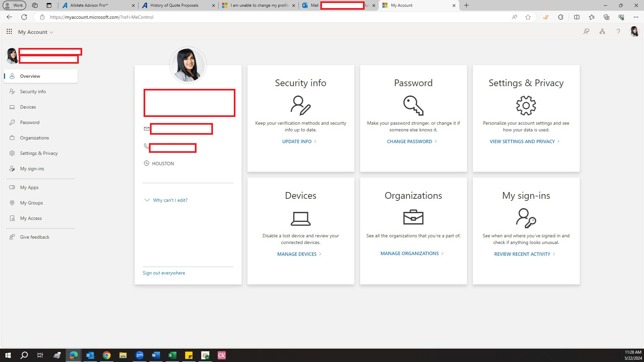Click the key icon on the Password card
The image size is (644, 362).
coord(413,106)
